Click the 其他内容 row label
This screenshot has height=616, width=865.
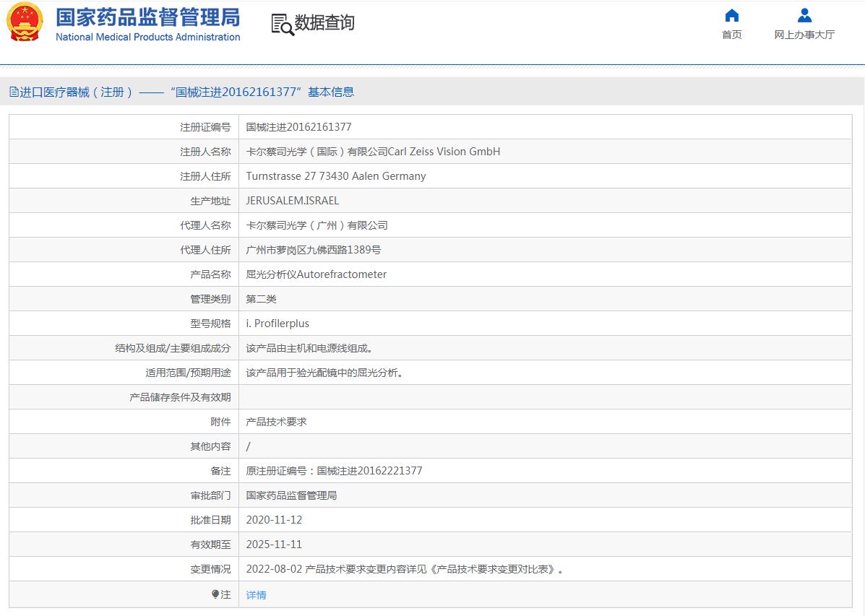click(x=211, y=446)
